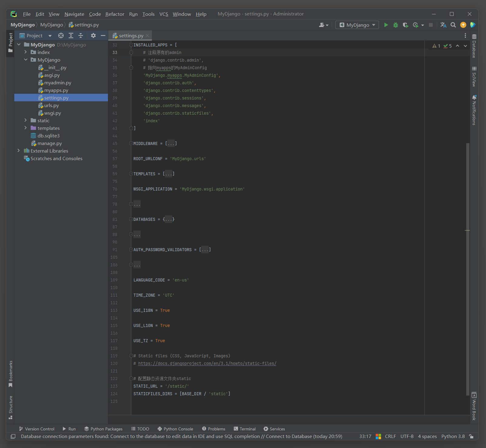The image size is (486, 448).
Task: Click the colorful Windows-style status icon
Action: pyautogui.click(x=378, y=436)
